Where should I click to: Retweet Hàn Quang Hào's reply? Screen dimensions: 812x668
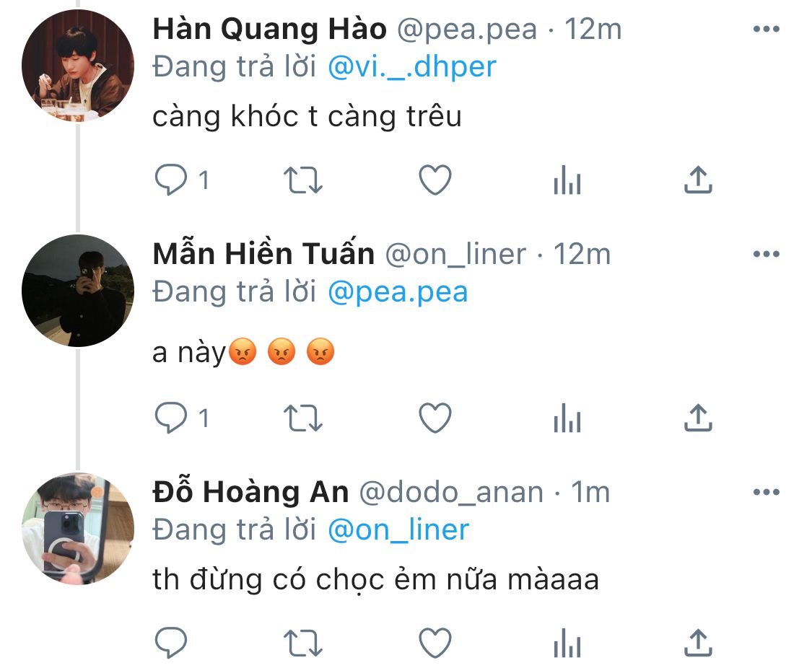click(302, 180)
